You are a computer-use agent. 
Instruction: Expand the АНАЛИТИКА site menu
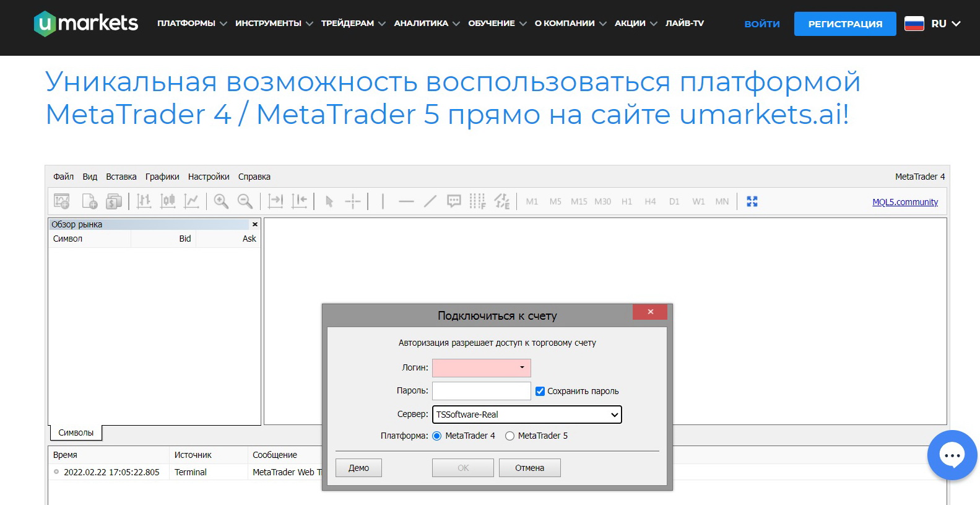tap(427, 24)
